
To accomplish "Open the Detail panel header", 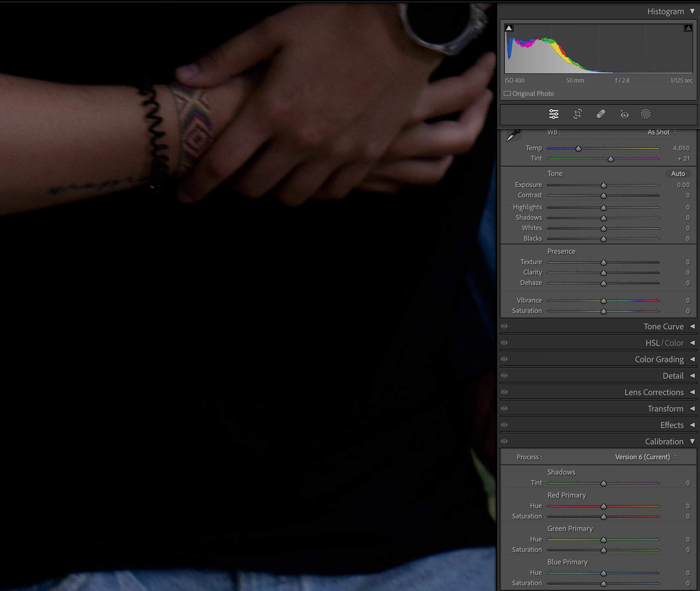I will [x=673, y=376].
